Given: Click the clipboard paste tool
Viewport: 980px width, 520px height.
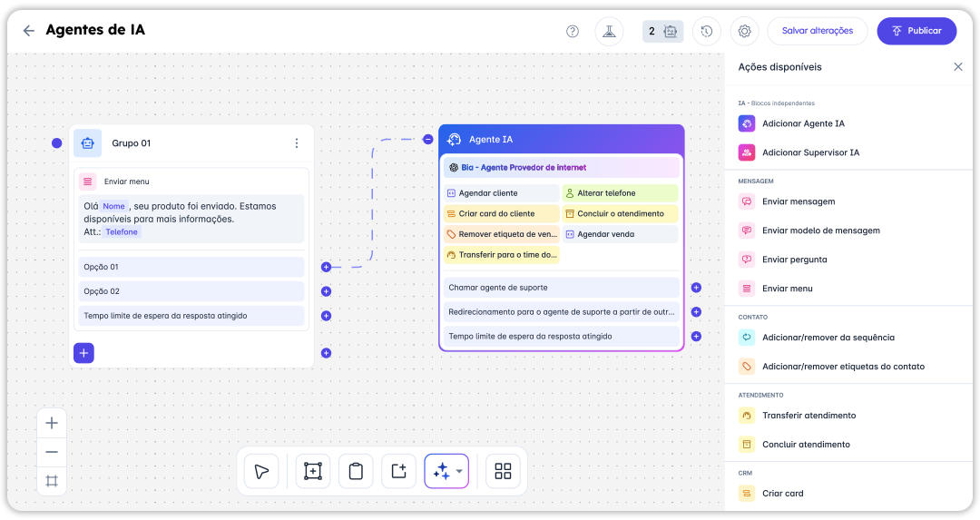Looking at the screenshot, I should tap(356, 471).
